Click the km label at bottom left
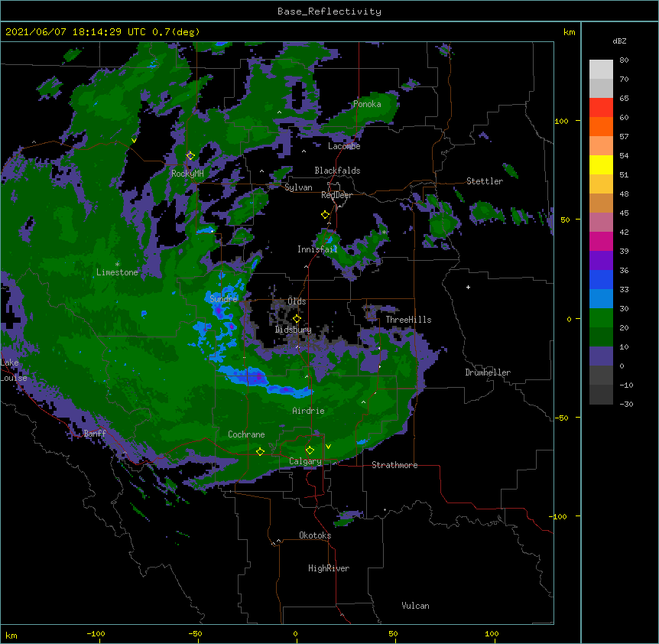Screen dimensions: 659x644 11,635
